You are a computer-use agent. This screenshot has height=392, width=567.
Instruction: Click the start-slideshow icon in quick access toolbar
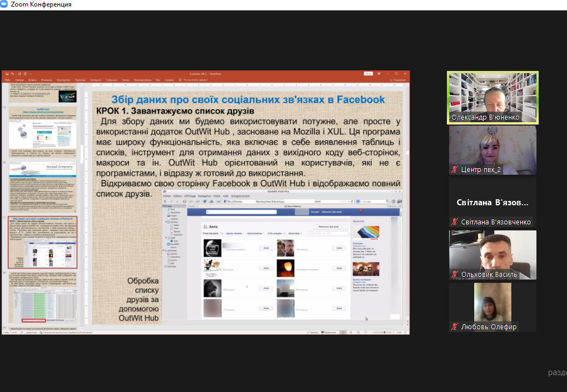click(25, 74)
